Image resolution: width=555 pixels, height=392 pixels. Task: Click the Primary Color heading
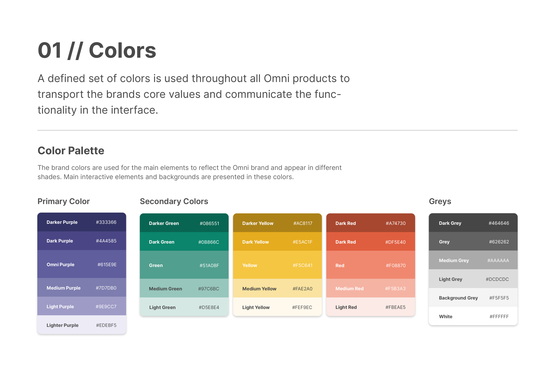(63, 201)
